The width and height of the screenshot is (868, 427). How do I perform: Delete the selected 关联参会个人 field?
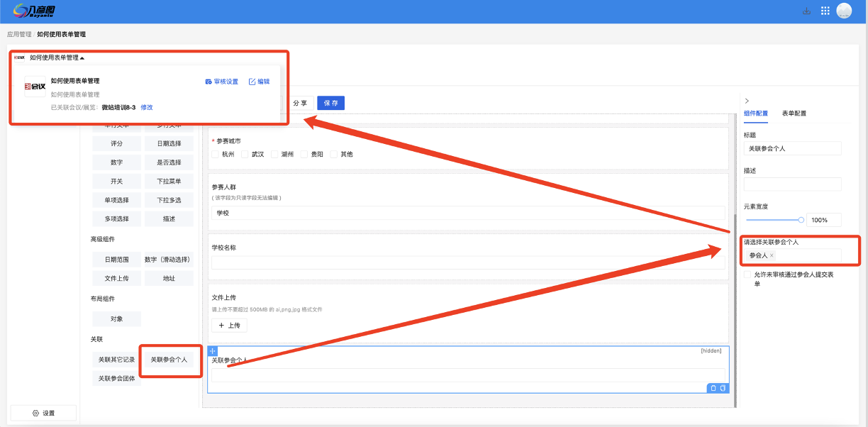(713, 388)
